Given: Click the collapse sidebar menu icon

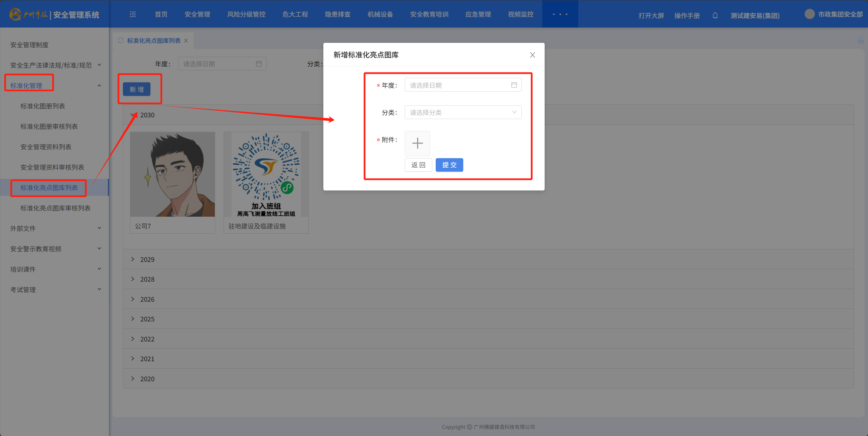Looking at the screenshot, I should pyautogui.click(x=133, y=14).
